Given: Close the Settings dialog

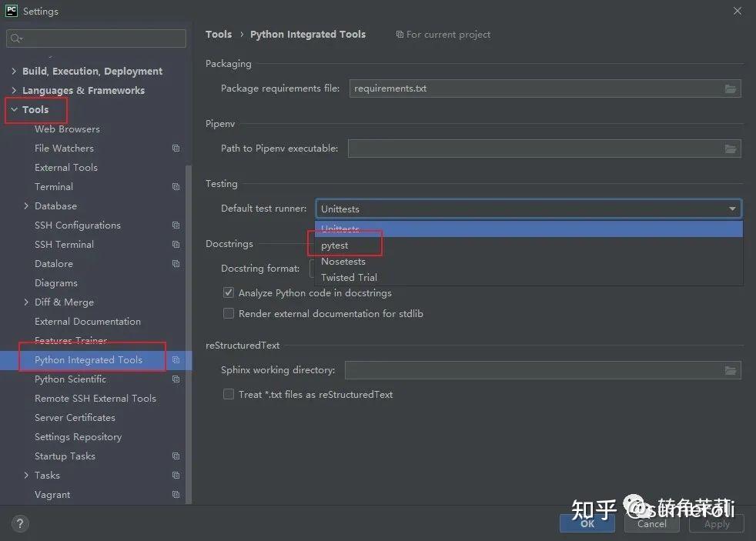Looking at the screenshot, I should pyautogui.click(x=738, y=11).
